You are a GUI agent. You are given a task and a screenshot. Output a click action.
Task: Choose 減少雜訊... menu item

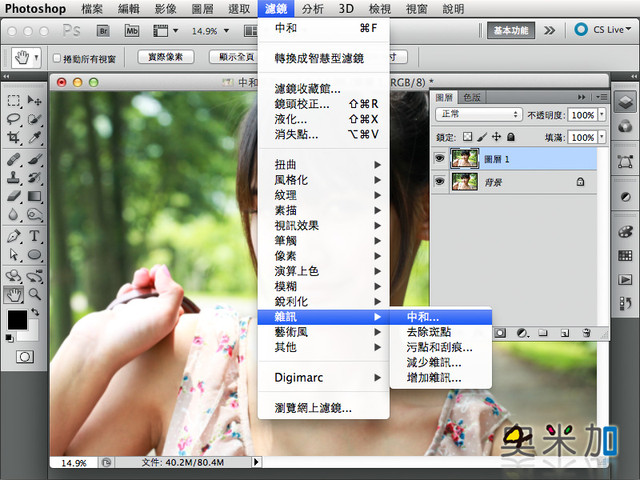441,362
